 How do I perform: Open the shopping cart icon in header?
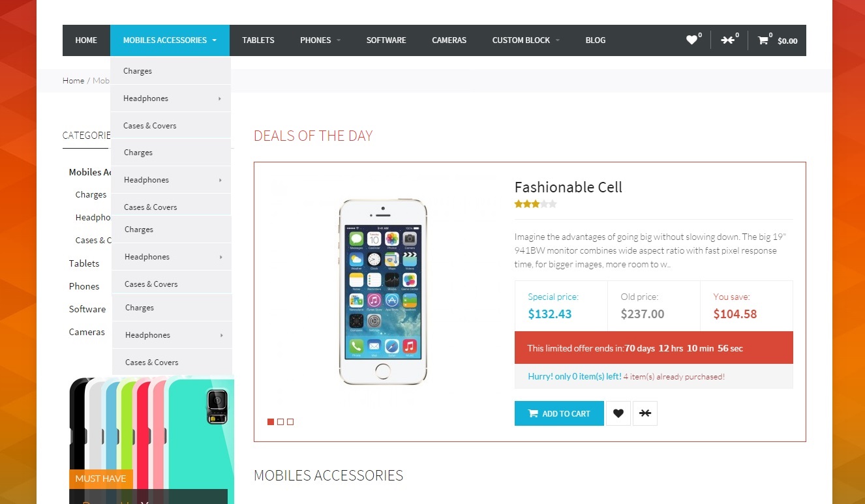(763, 40)
